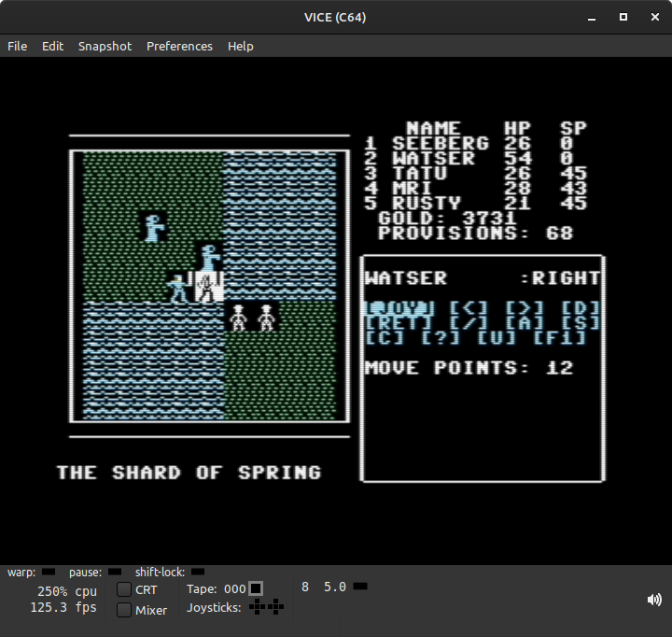The width and height of the screenshot is (672, 637).
Task: Toggle the pause indicator
Action: point(115,572)
